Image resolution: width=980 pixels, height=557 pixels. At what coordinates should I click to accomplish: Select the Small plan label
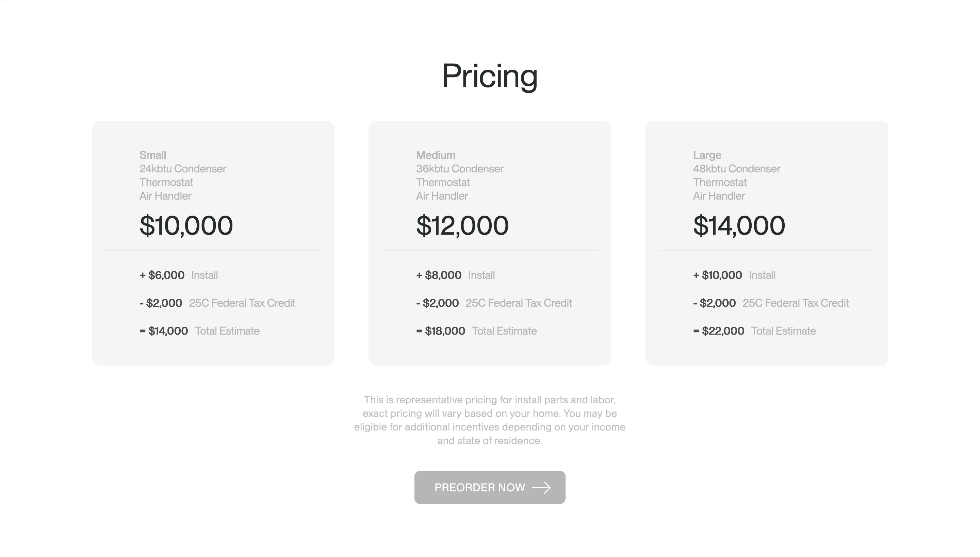[x=152, y=155]
